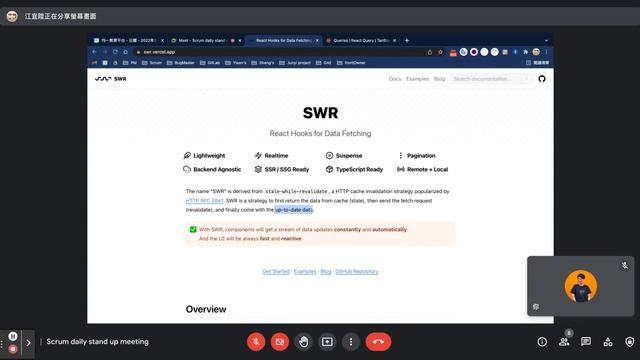This screenshot has width=640, height=360.
Task: Open the meeting details info icon
Action: tap(542, 342)
